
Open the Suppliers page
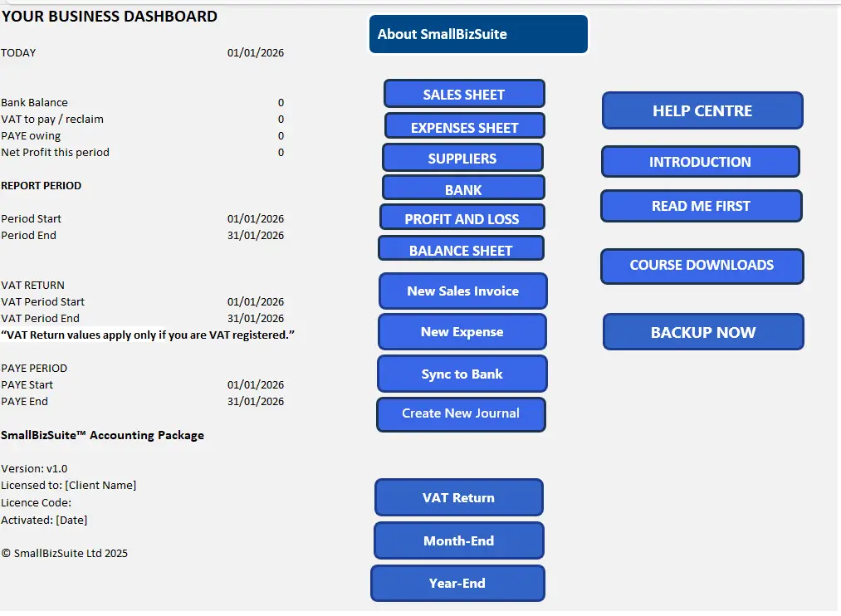[462, 158]
